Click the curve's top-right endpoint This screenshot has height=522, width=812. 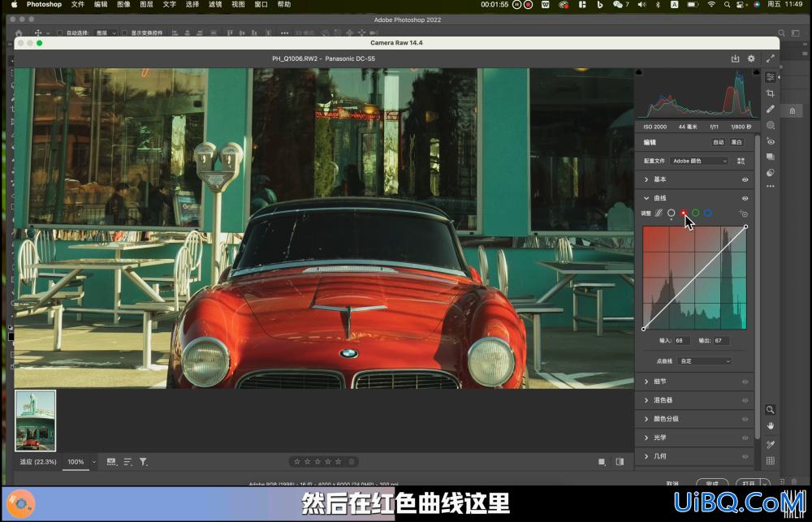click(x=745, y=226)
